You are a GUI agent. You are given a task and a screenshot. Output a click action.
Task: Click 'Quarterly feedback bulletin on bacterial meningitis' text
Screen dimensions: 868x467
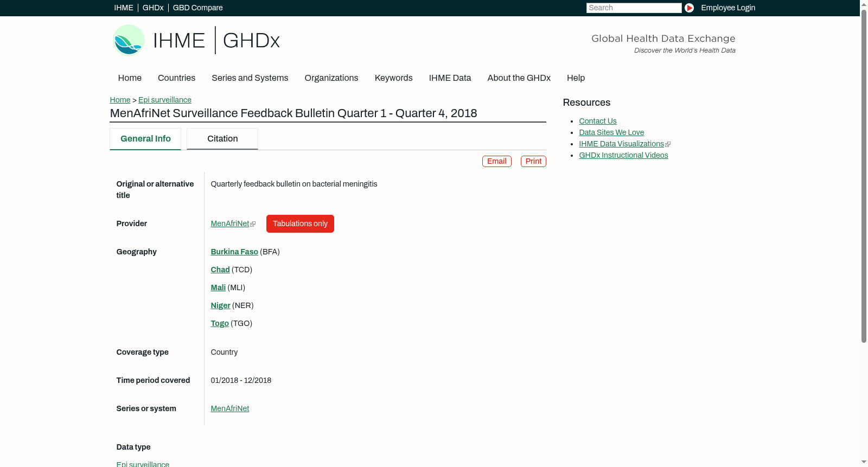[x=294, y=184]
